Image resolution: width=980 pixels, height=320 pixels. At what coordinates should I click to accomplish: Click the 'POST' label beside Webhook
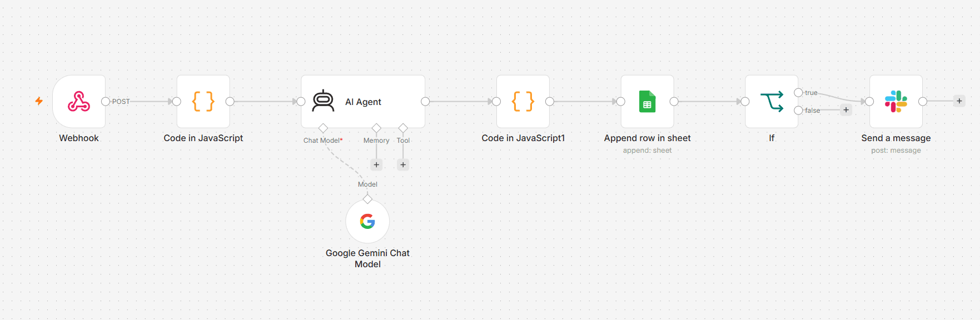121,102
